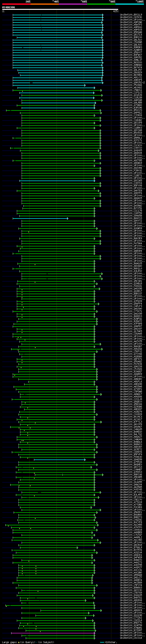Click hit label UniRef100_B8N9U3
Screen dimensions: 146x644
pos(131,588)
